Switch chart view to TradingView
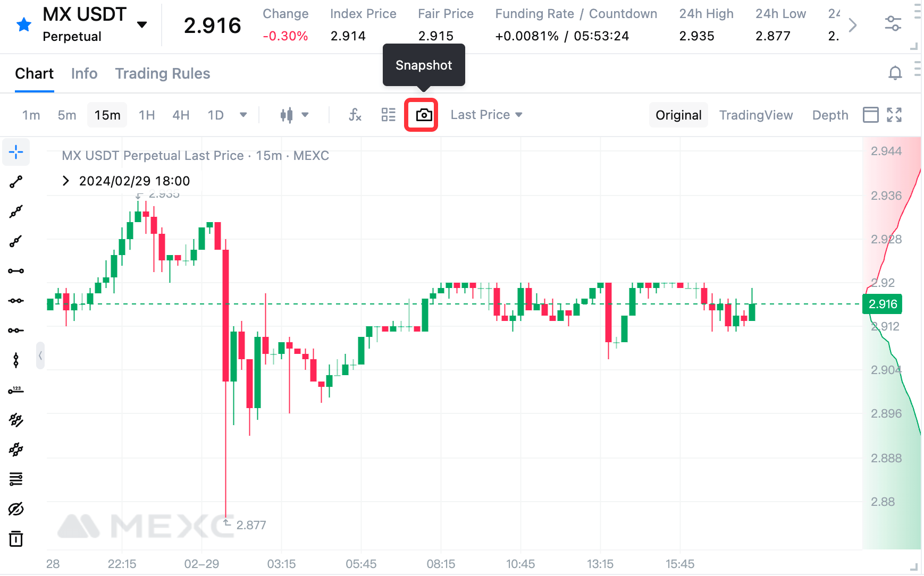Screen dimensions: 924x576 756,115
